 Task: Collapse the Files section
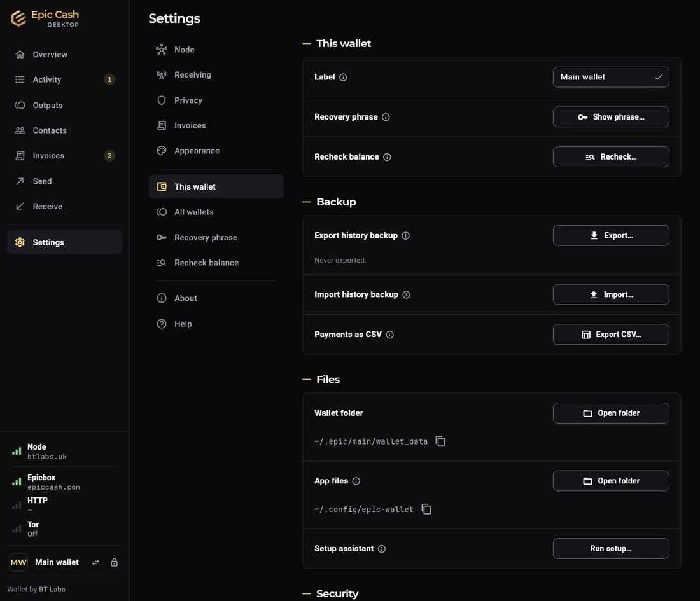click(306, 379)
